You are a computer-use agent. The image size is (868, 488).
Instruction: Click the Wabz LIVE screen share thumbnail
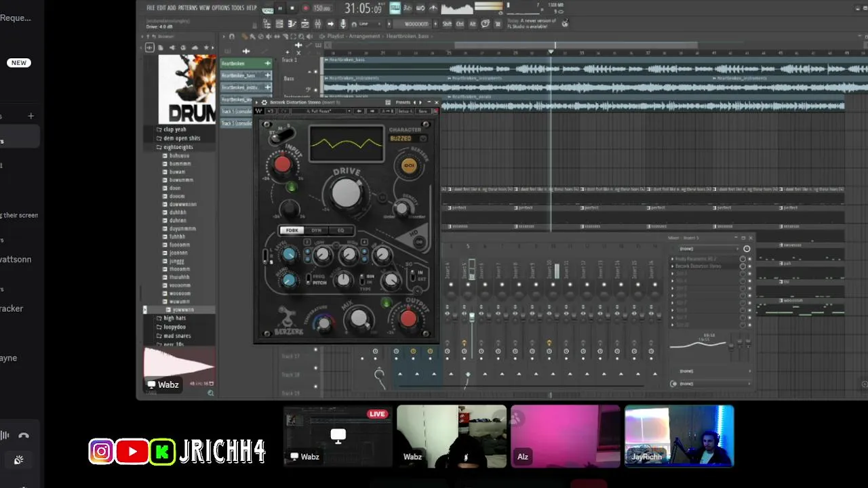point(338,436)
